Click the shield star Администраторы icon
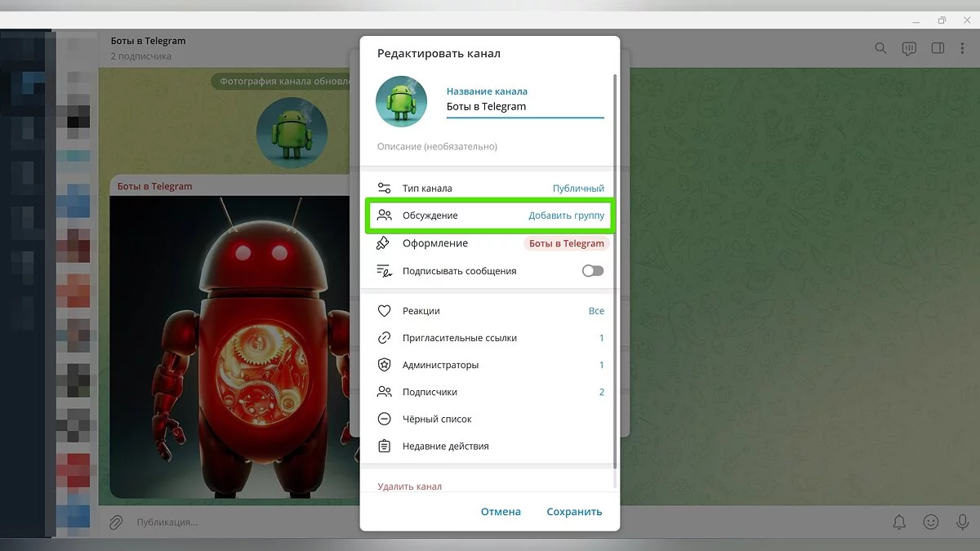 point(384,365)
